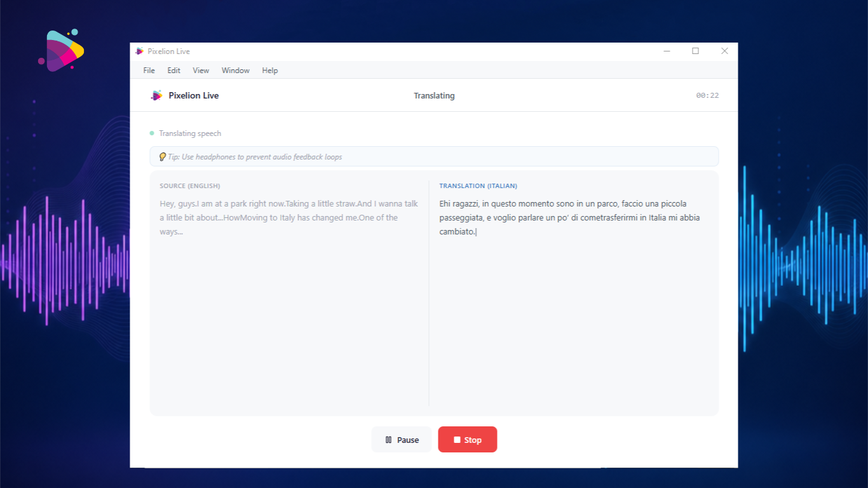
Task: Open the Help menu
Action: pos(269,71)
